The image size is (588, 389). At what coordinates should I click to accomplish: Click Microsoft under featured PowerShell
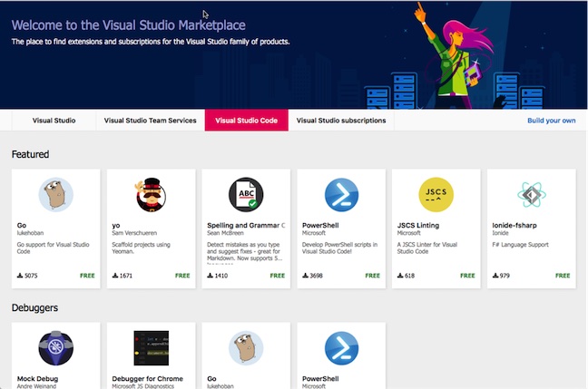point(314,233)
